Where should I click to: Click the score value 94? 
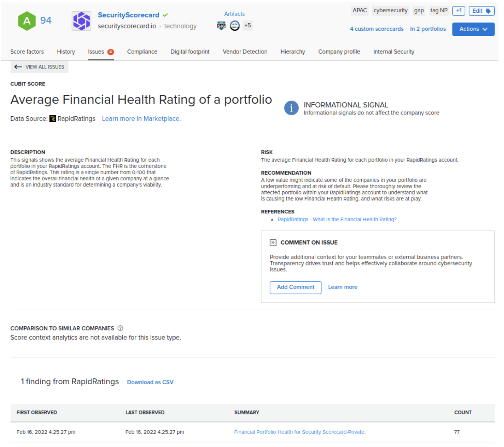46,20
